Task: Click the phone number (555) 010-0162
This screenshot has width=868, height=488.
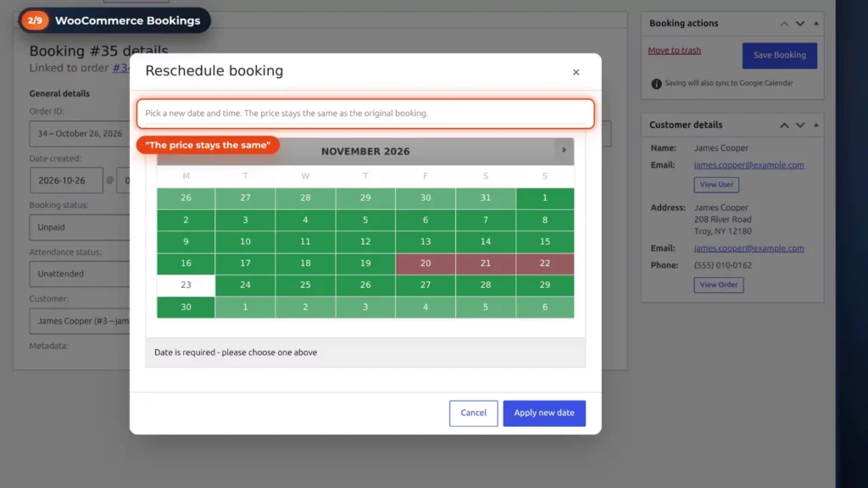Action: tap(723, 265)
